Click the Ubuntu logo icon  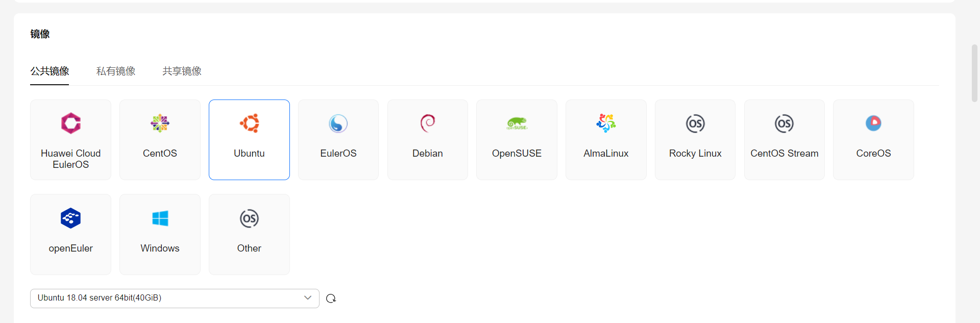click(x=249, y=123)
